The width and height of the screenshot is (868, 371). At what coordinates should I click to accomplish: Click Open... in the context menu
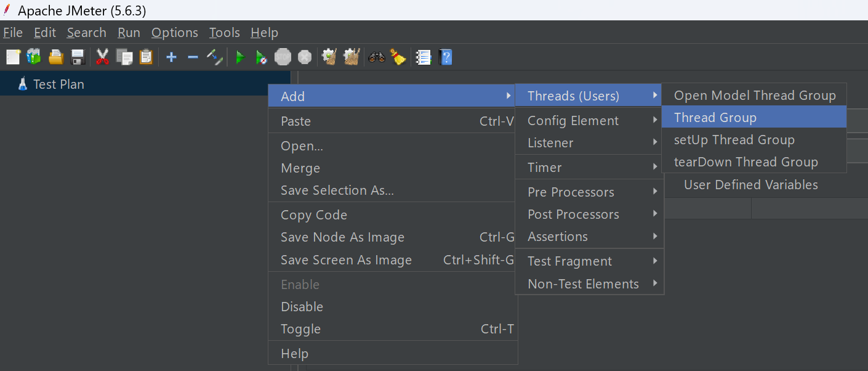coord(393,146)
